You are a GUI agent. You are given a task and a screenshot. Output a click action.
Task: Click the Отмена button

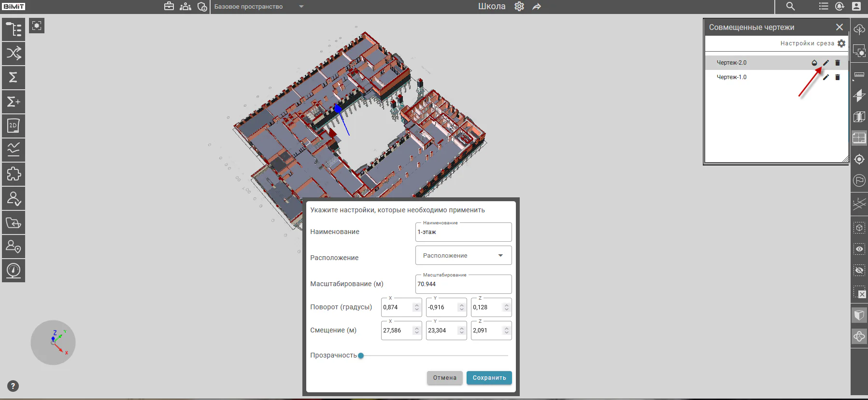click(444, 378)
